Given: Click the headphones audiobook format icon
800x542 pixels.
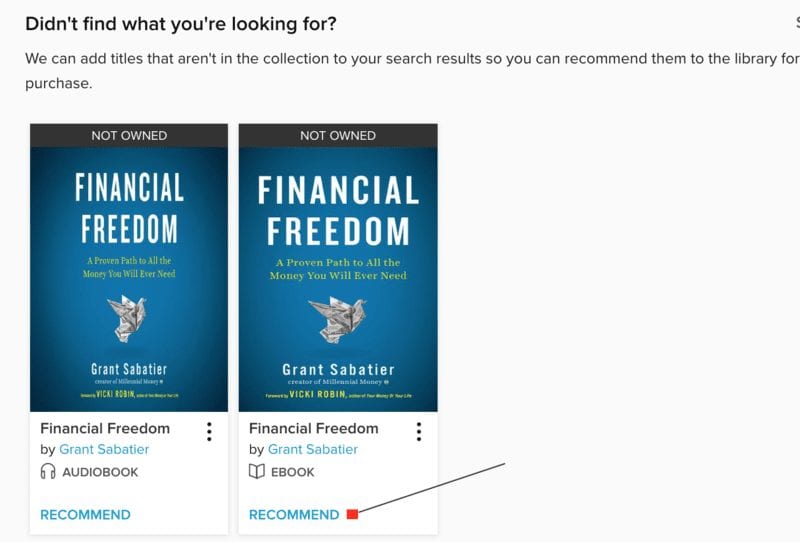Looking at the screenshot, I should pos(47,472).
